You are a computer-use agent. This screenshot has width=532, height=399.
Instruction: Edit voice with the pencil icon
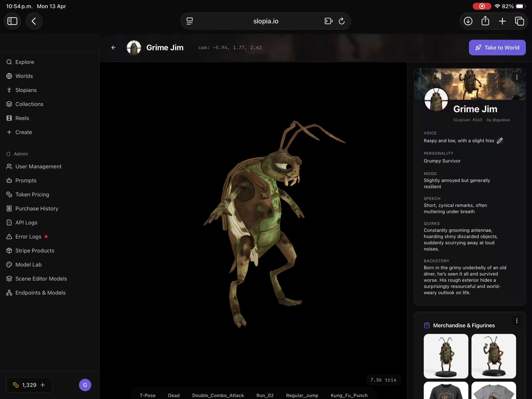[x=500, y=141]
